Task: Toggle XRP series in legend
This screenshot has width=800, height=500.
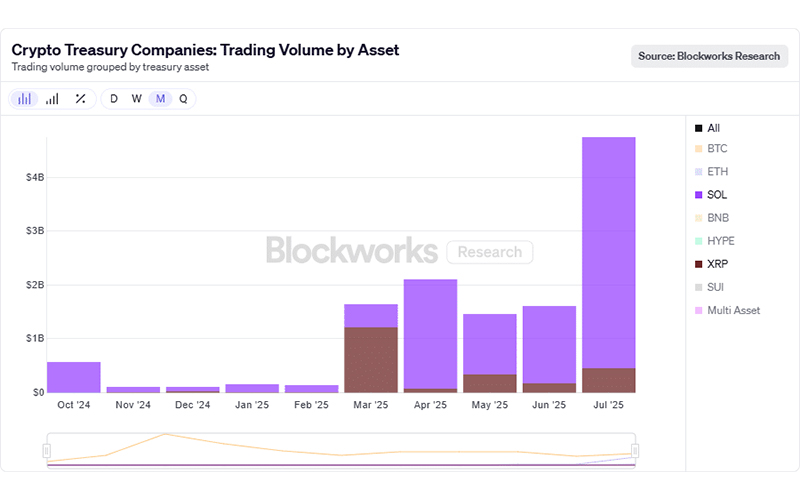Action: point(712,264)
